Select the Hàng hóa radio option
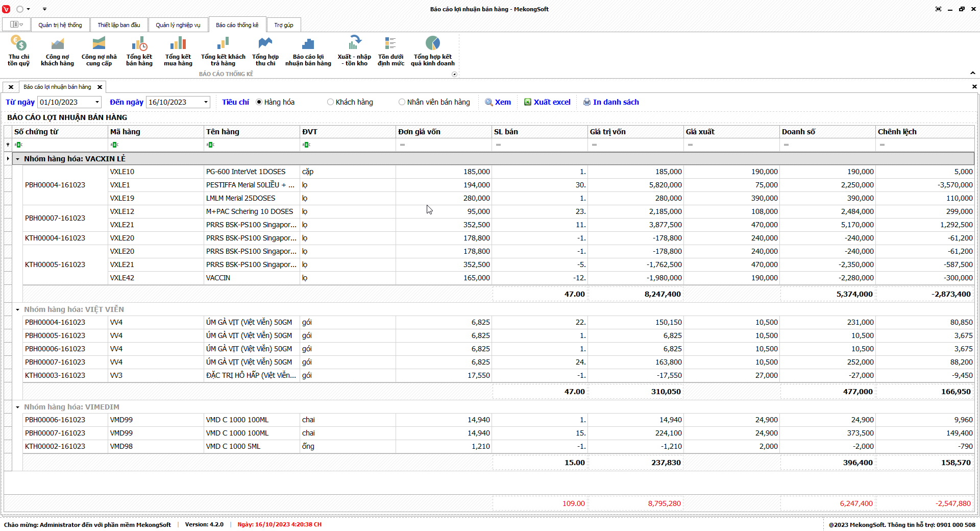The image size is (980, 531). point(259,102)
